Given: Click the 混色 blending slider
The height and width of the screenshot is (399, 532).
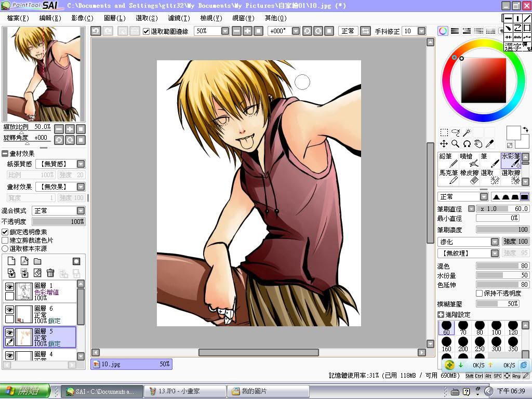Looking at the screenshot, I should click(502, 266).
